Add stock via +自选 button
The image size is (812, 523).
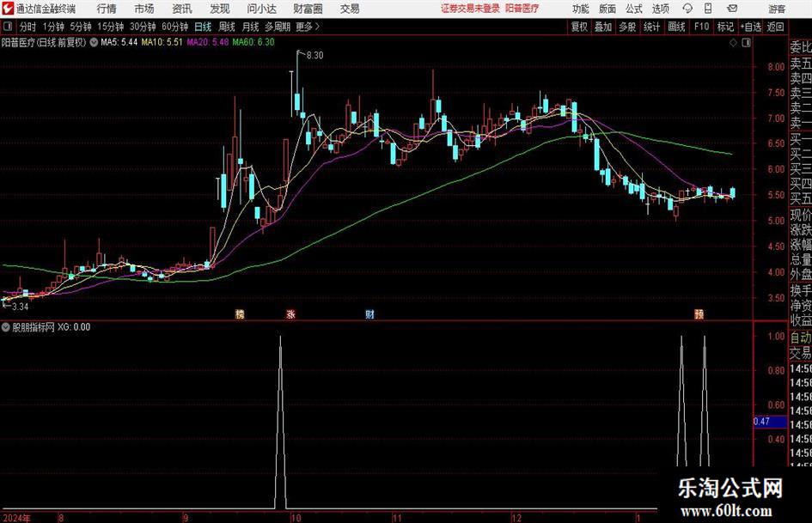coord(751,27)
